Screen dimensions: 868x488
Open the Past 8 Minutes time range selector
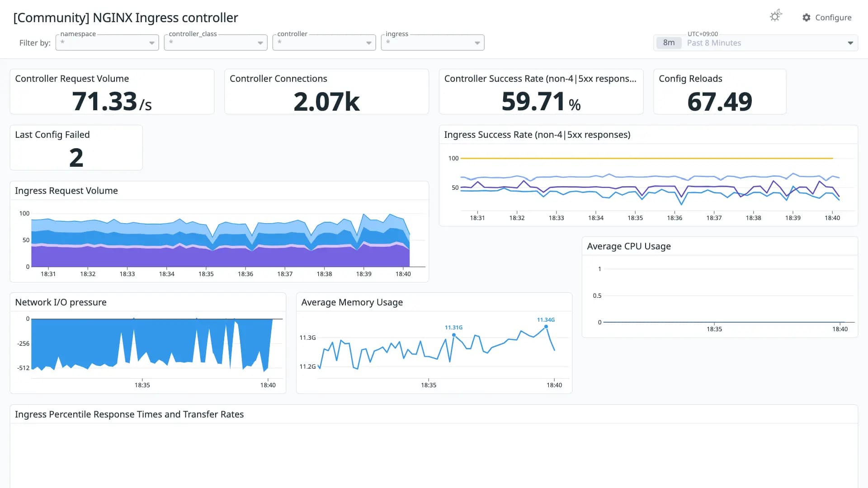coord(755,43)
